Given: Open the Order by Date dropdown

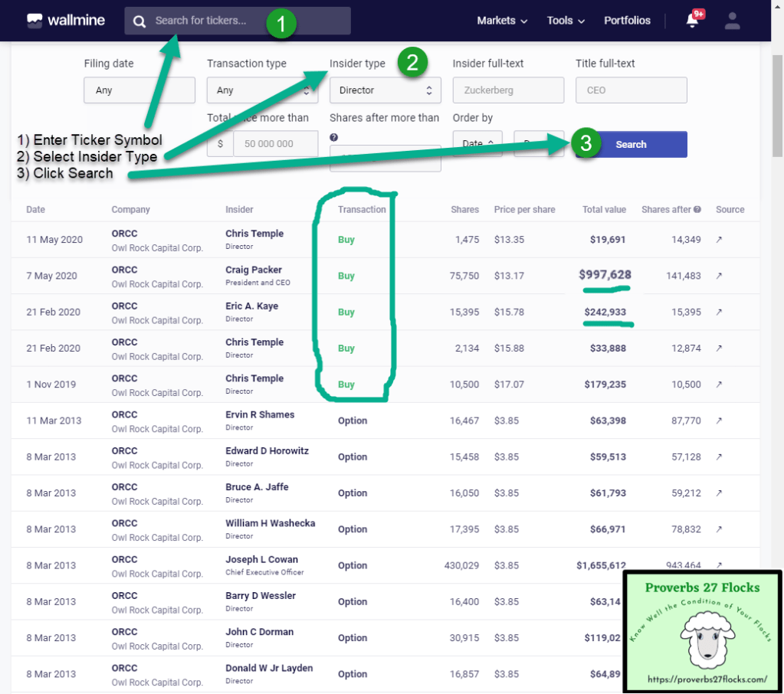Looking at the screenshot, I should [x=477, y=143].
